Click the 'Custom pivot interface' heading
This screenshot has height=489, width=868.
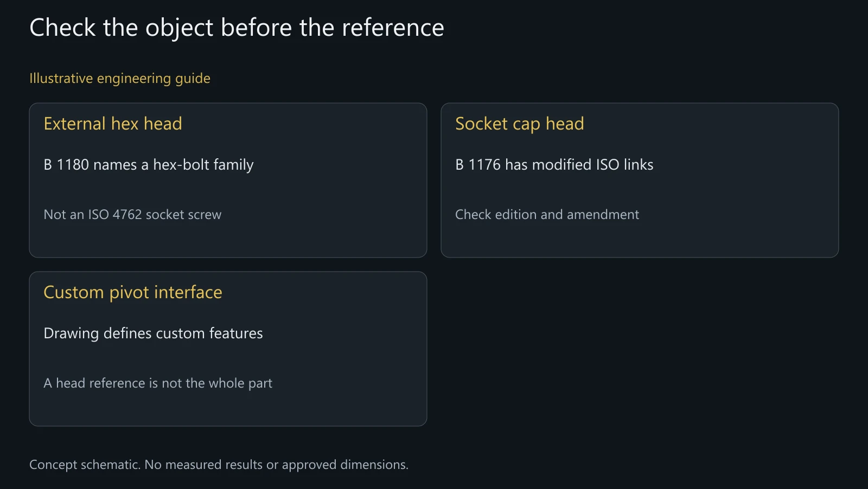click(x=133, y=293)
